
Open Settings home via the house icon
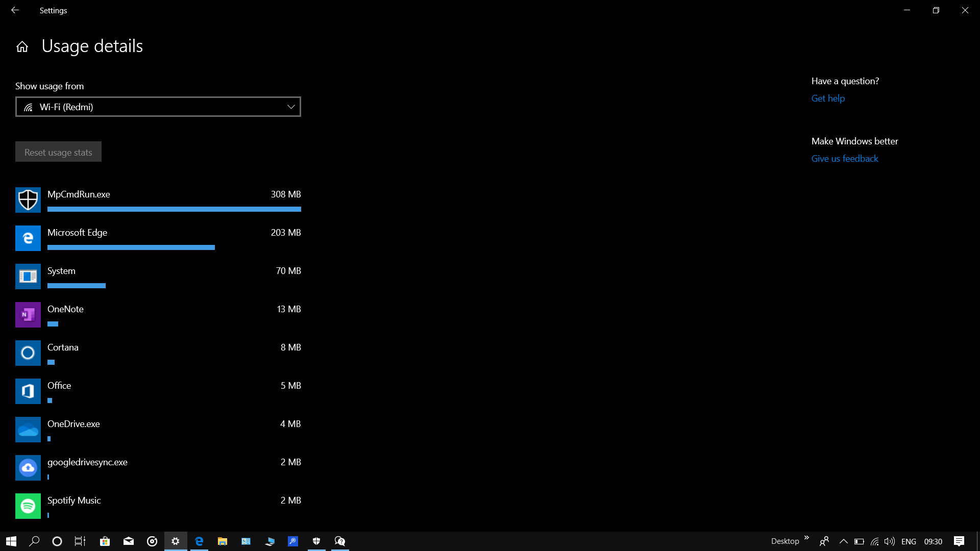[22, 47]
